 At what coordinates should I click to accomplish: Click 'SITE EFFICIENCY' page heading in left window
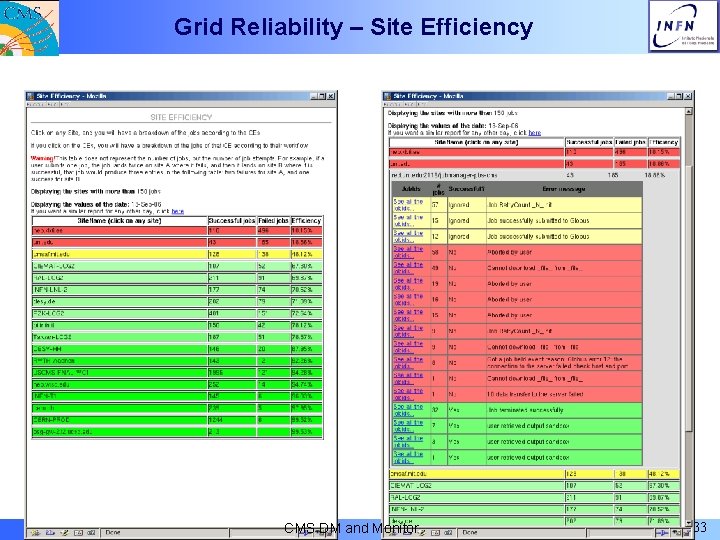[181, 117]
